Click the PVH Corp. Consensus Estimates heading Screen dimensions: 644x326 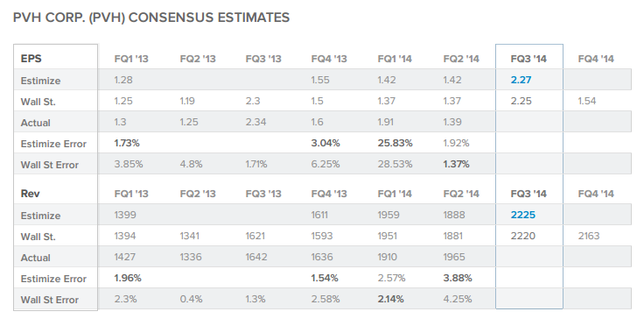click(x=151, y=18)
